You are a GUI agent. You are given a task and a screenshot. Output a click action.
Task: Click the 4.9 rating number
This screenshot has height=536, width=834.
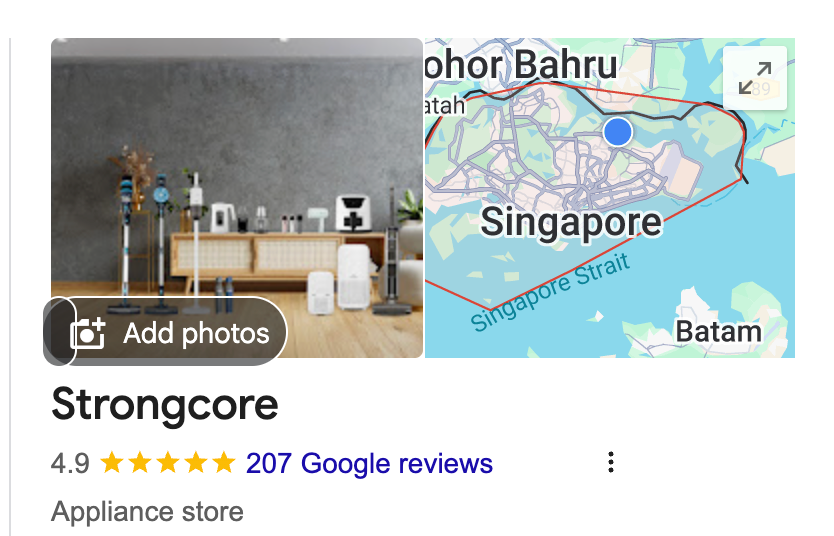click(70, 463)
